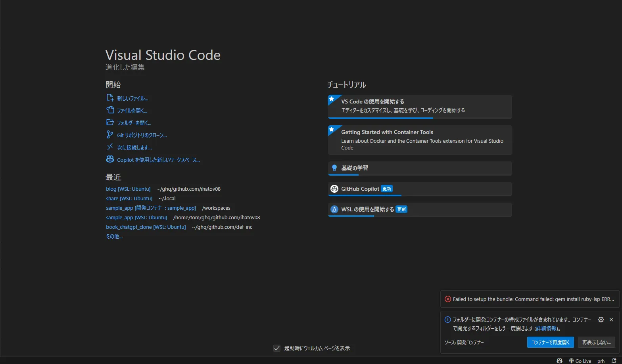622x364 pixels.
Task: Click the folder icon beside フォルダーを開く
Action: click(110, 122)
